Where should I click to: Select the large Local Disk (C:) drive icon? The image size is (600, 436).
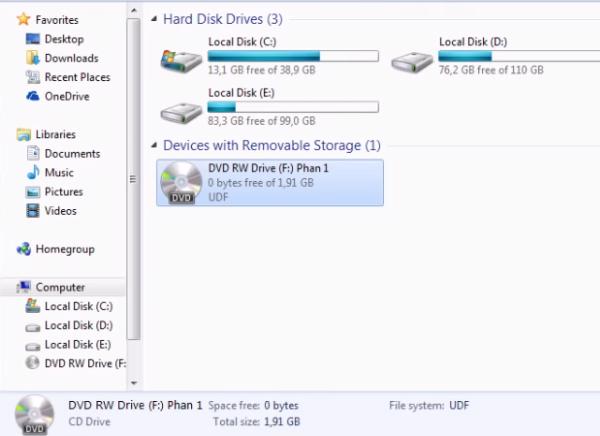click(x=181, y=60)
